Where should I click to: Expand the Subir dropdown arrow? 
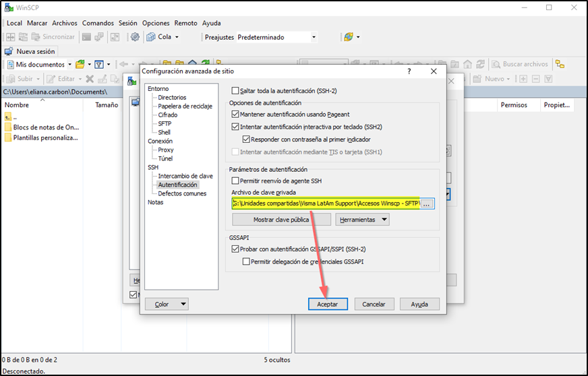pyautogui.click(x=38, y=79)
